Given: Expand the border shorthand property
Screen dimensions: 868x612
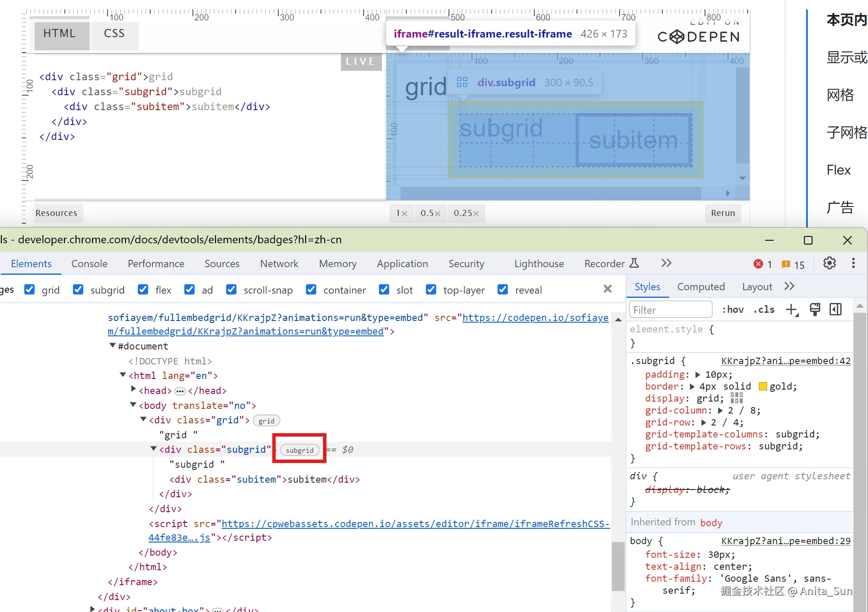Looking at the screenshot, I should 692,387.
